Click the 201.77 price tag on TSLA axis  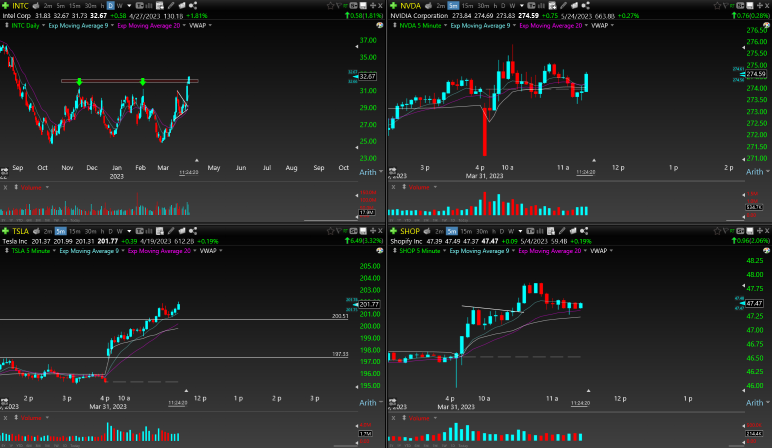(369, 304)
